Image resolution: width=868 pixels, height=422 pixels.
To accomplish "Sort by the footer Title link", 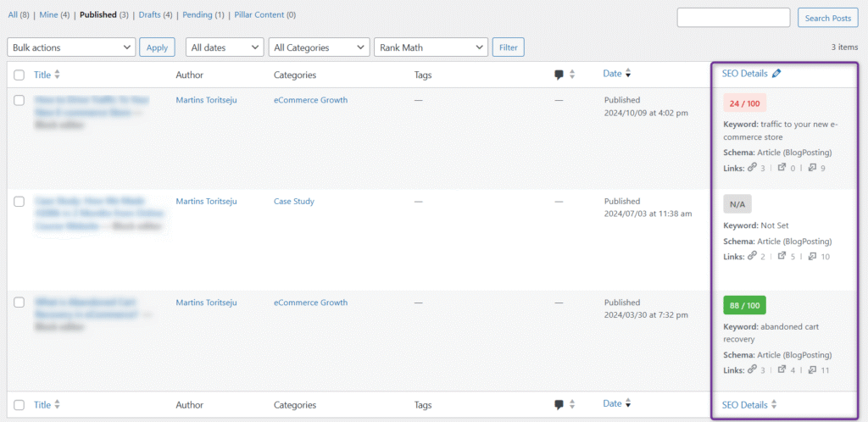I will tap(42, 405).
